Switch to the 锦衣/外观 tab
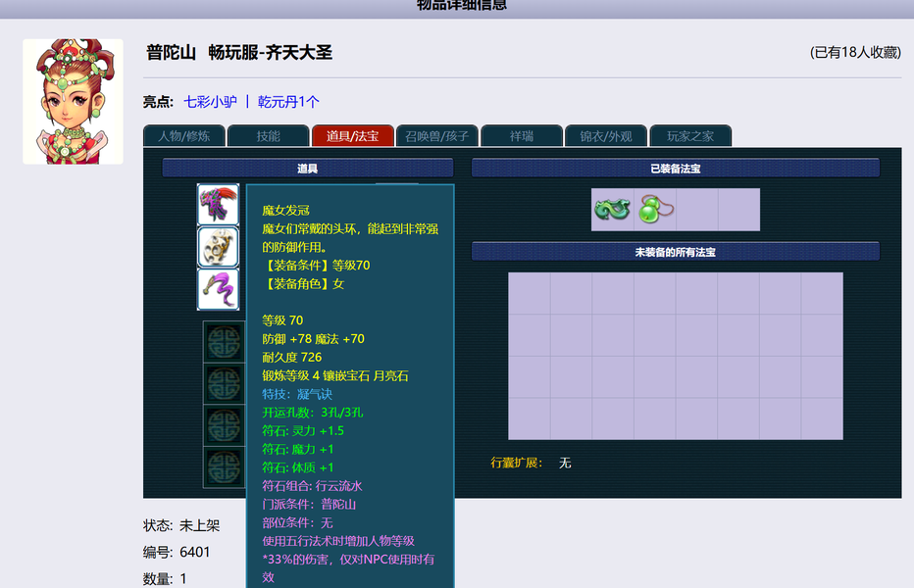 [606, 136]
